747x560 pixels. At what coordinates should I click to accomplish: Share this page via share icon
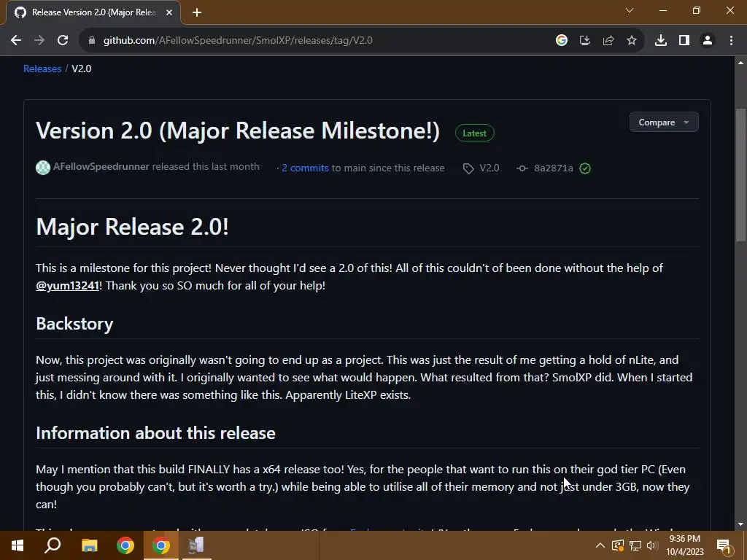[x=608, y=41]
